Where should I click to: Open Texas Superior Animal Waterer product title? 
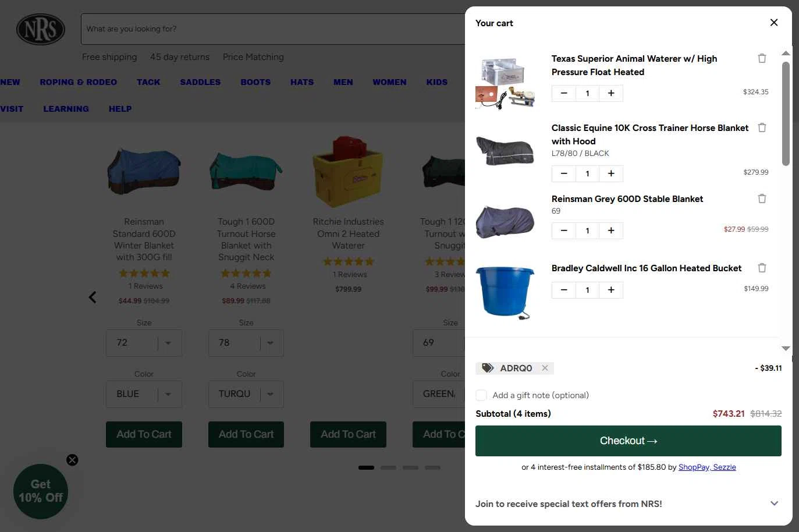tap(634, 65)
